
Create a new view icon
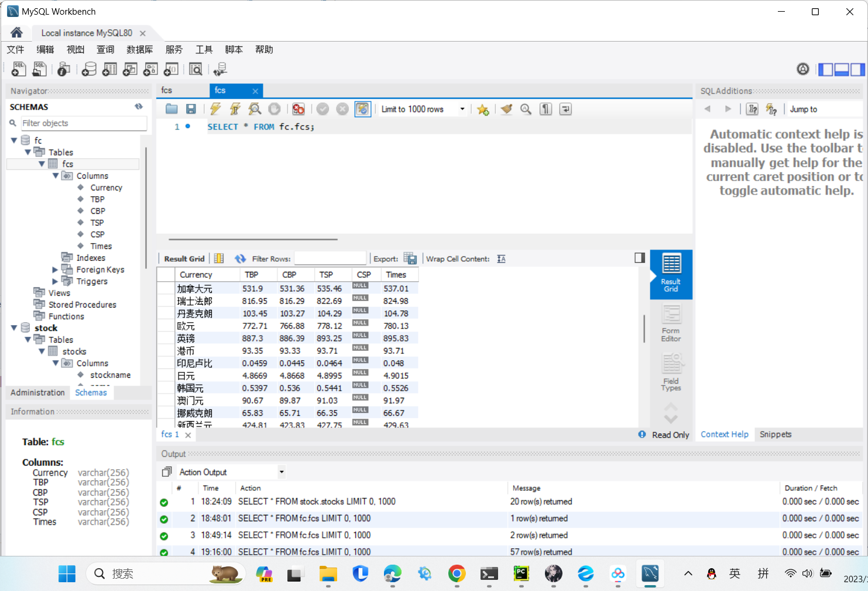(130, 69)
